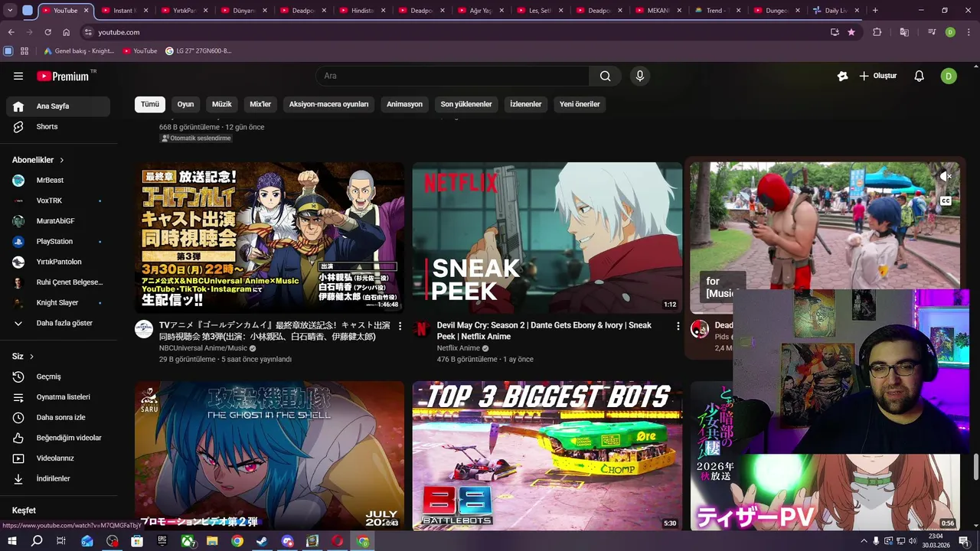Image resolution: width=980 pixels, height=551 pixels.
Task: Select the İzlenenler filter chip
Action: (x=526, y=104)
